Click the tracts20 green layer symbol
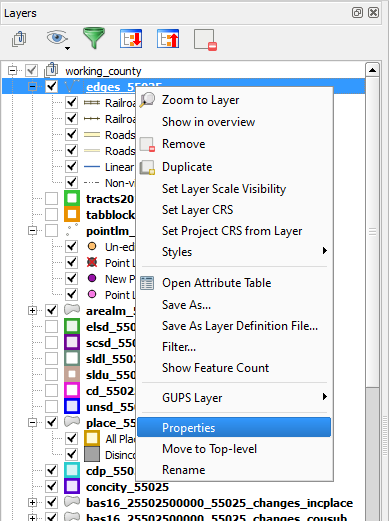 (x=72, y=198)
